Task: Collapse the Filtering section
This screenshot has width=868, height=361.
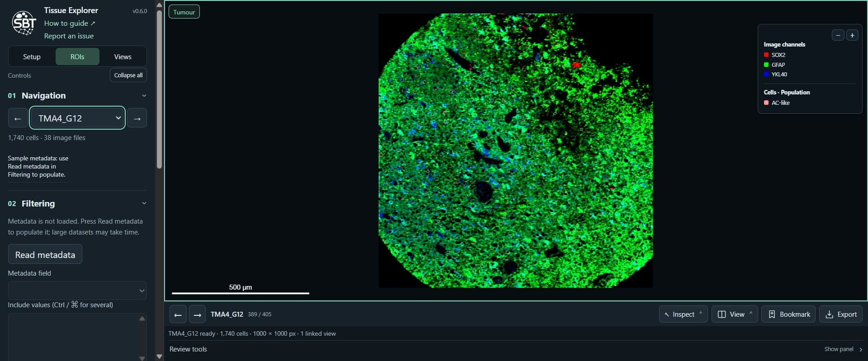Action: (x=144, y=203)
